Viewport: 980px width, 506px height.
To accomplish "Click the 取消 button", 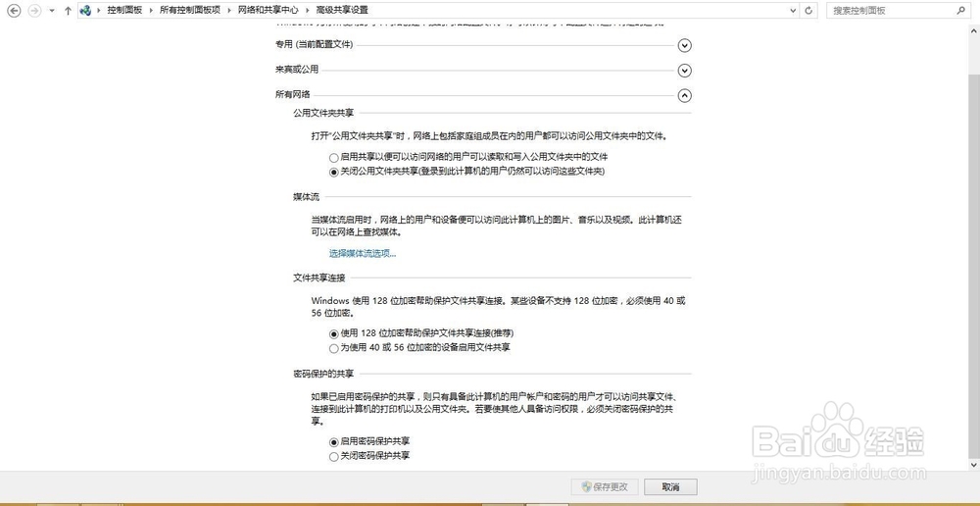I will pos(670,486).
